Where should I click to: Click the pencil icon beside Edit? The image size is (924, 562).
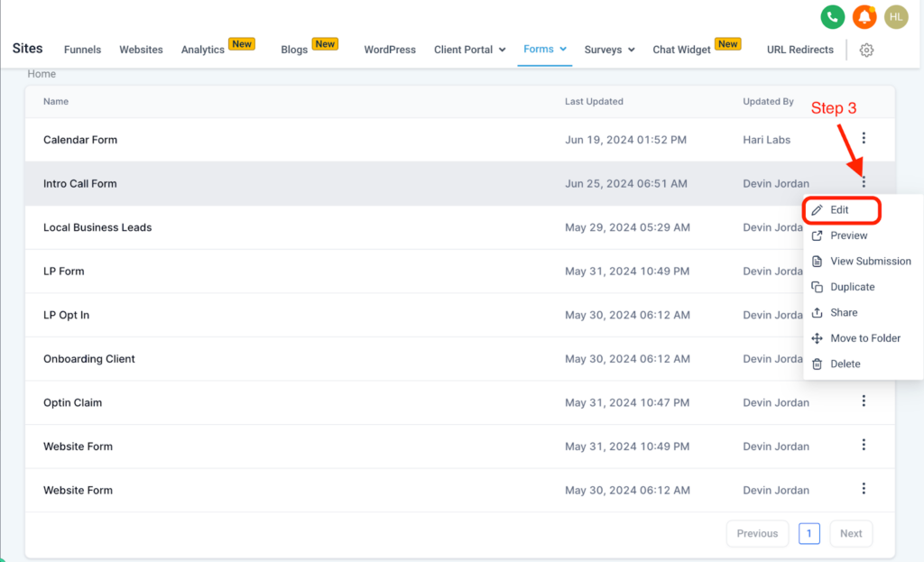[817, 210]
